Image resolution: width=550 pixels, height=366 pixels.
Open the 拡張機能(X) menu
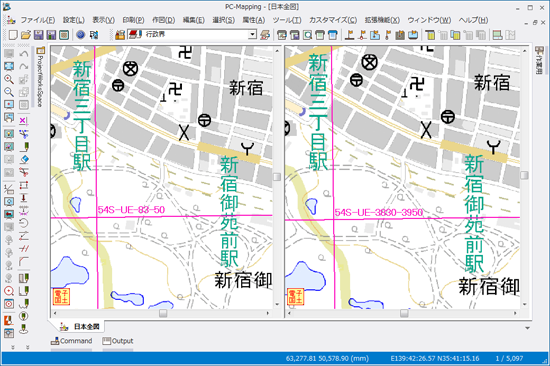[382, 20]
